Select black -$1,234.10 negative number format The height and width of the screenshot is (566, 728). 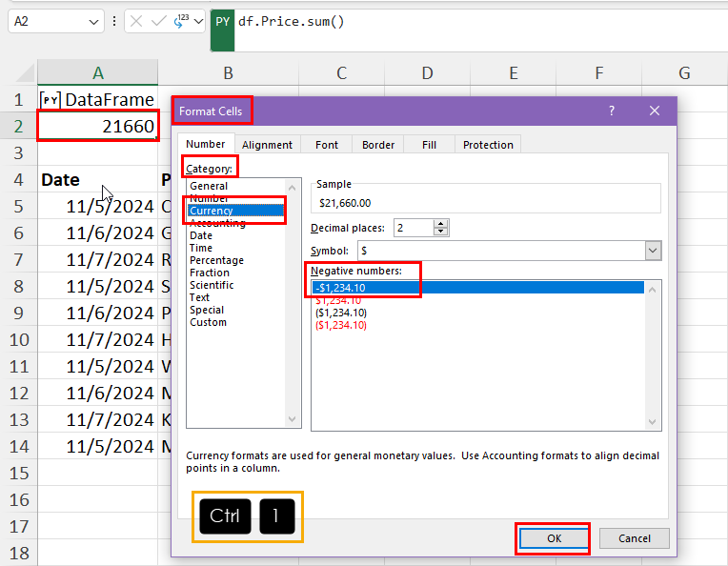click(478, 288)
